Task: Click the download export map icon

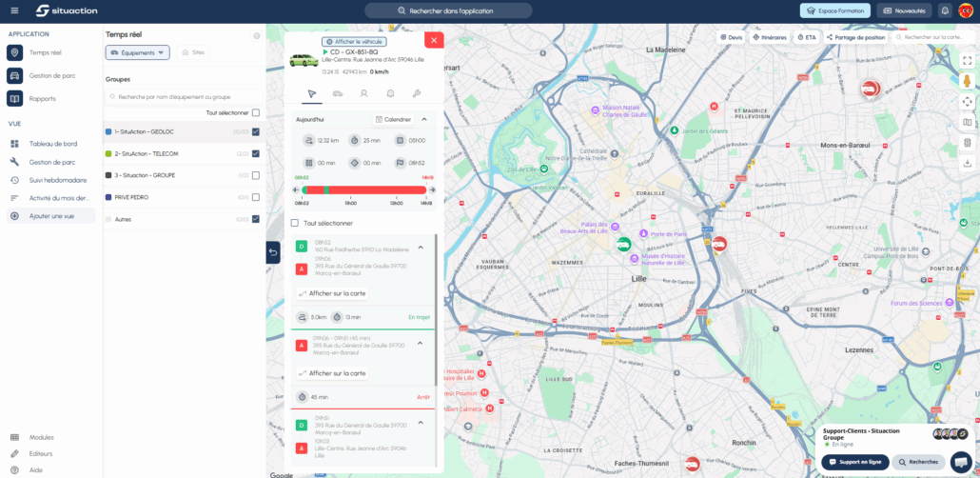Action: click(967, 163)
